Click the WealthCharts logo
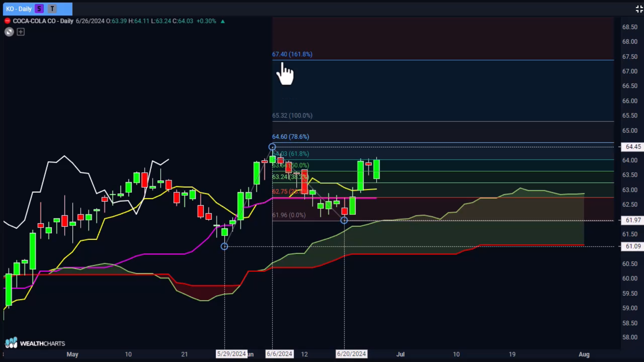The width and height of the screenshot is (644, 362). coord(35,343)
